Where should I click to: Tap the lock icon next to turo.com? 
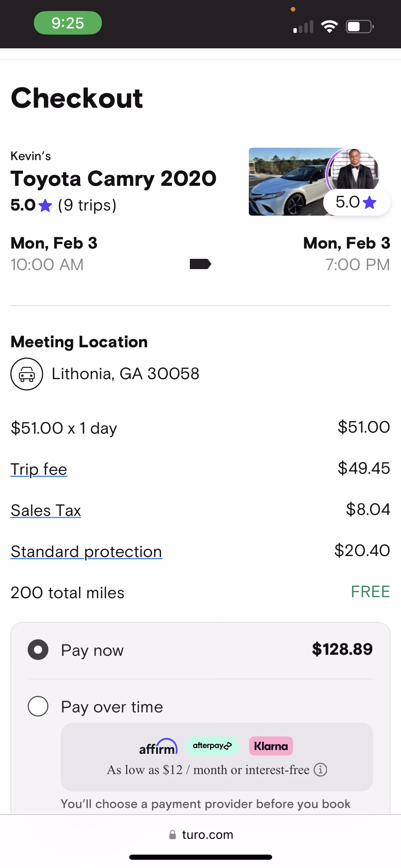point(173,835)
